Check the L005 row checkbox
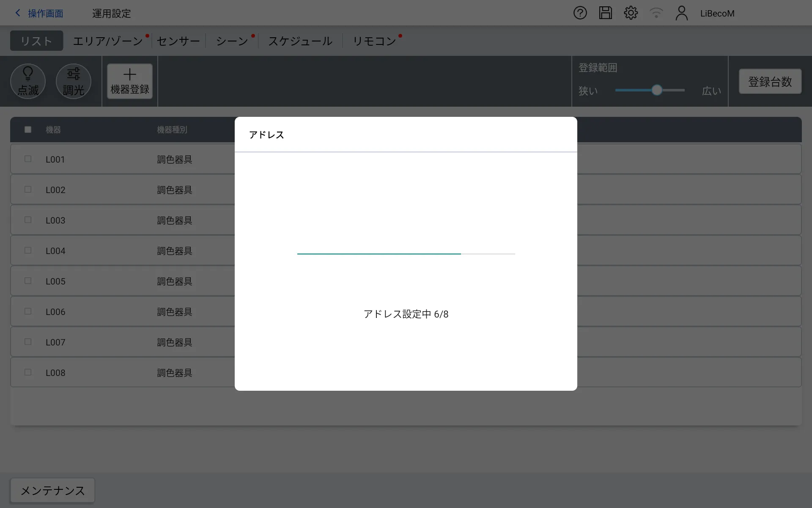This screenshot has height=508, width=812. coord(28,281)
